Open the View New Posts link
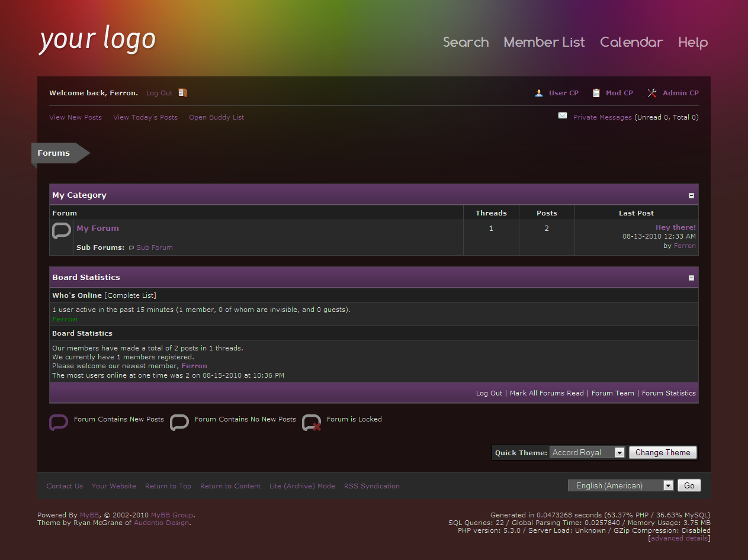Viewport: 748px width, 560px height. 75,117
